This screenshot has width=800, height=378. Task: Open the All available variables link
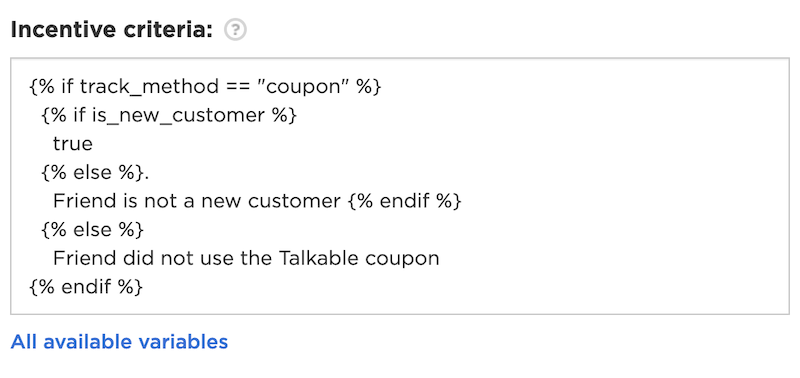pyautogui.click(x=119, y=342)
